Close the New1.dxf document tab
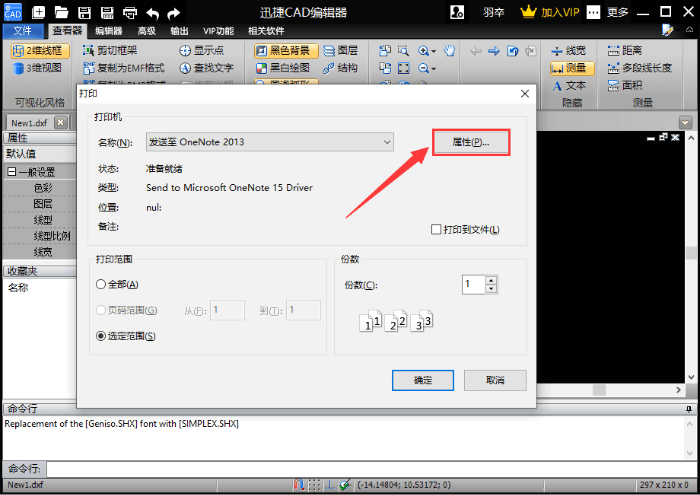 (x=61, y=122)
